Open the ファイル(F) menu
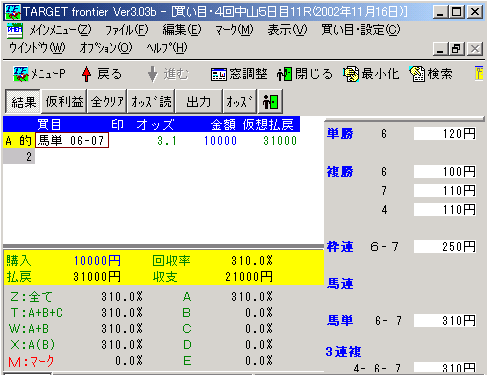487x375 pixels. click(x=127, y=30)
